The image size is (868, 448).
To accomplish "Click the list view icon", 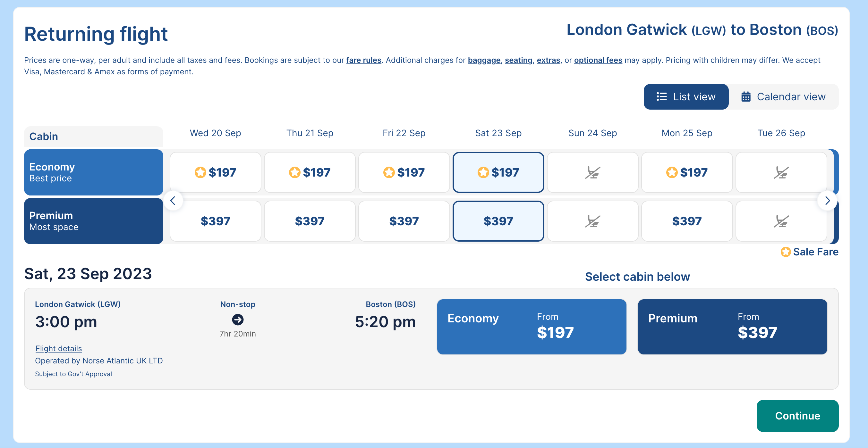I will [661, 97].
